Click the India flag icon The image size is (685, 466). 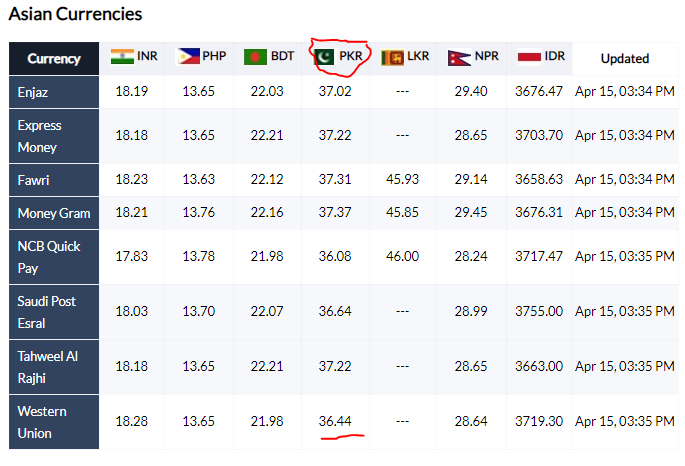122,57
